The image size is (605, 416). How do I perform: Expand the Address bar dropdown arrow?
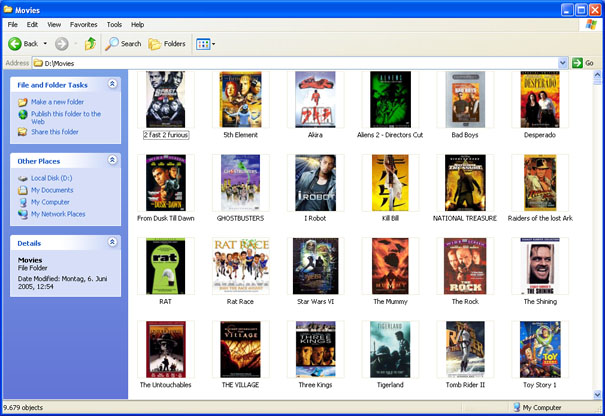click(563, 63)
